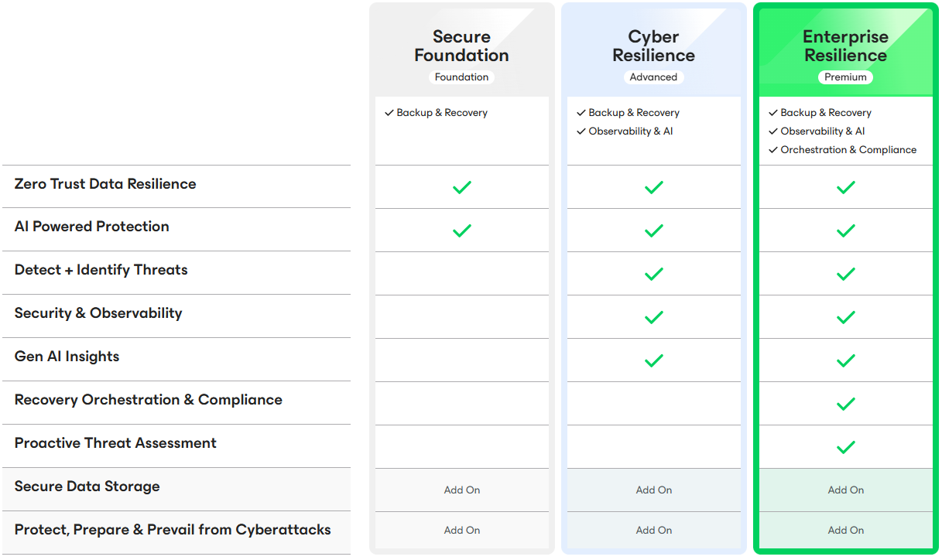The image size is (942, 560).
Task: Click the Premium badge on Enterprise Resilience
Action: tap(845, 77)
